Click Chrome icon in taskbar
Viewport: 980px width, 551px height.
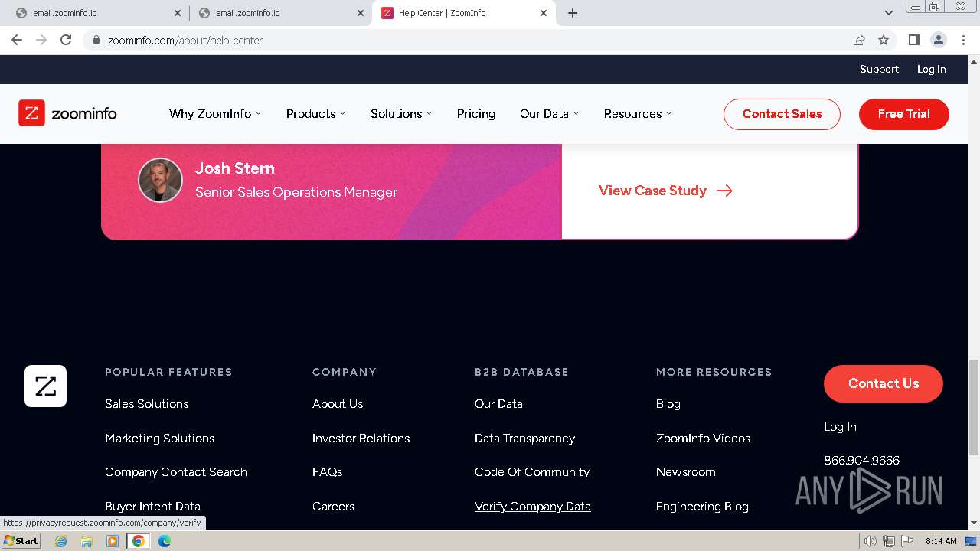click(139, 541)
